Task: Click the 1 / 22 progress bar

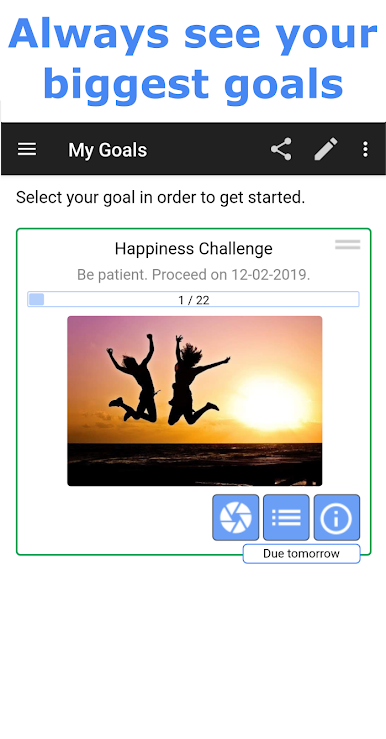Action: (x=193, y=299)
